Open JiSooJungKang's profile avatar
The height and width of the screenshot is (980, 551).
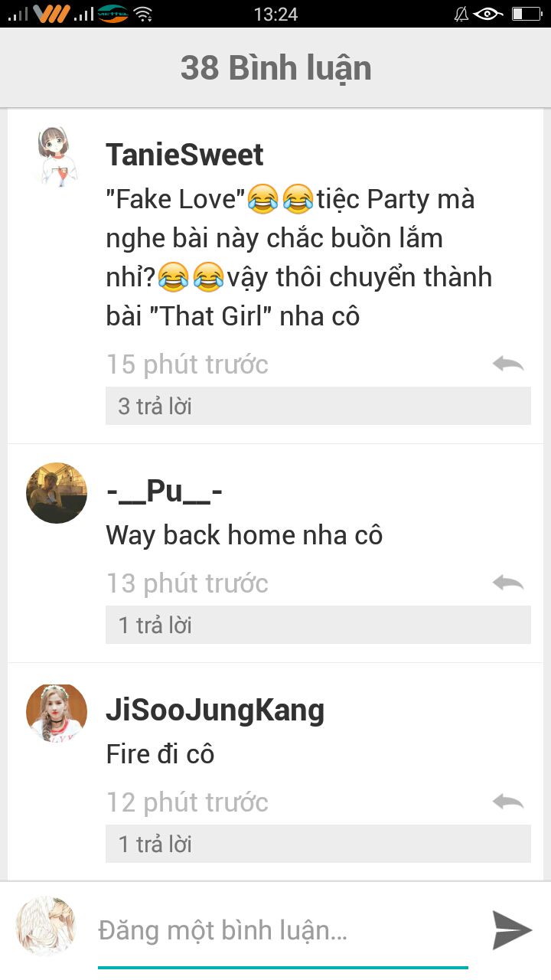pos(57,713)
